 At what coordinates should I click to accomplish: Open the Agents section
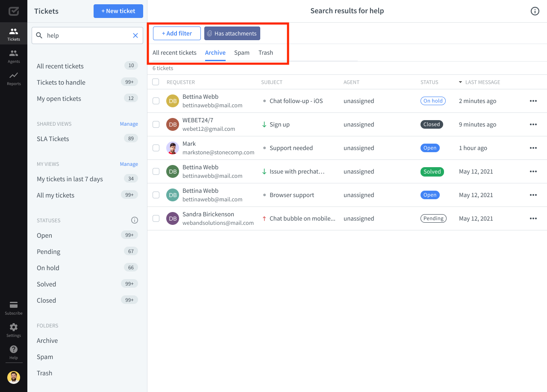coord(14,56)
